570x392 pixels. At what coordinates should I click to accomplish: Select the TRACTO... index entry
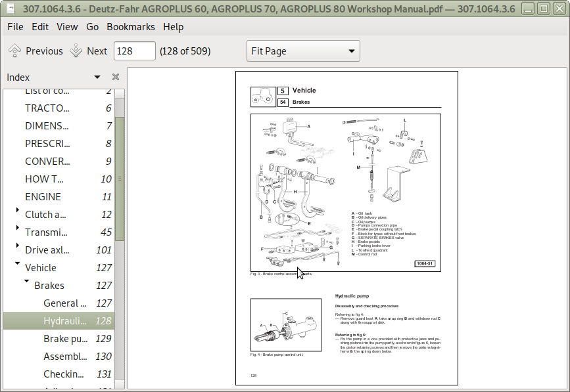point(59,108)
